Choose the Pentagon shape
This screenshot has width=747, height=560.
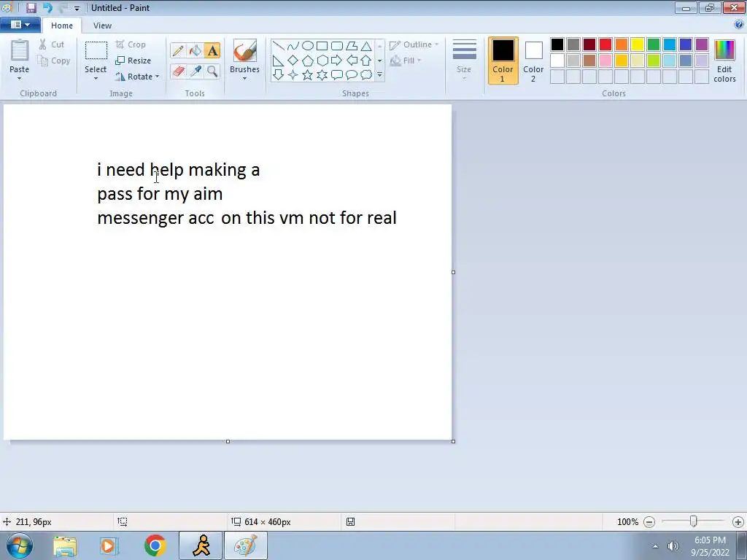click(x=308, y=61)
